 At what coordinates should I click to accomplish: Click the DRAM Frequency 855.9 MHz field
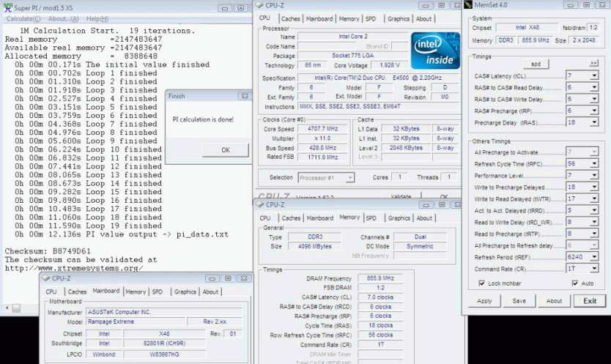tap(380, 278)
